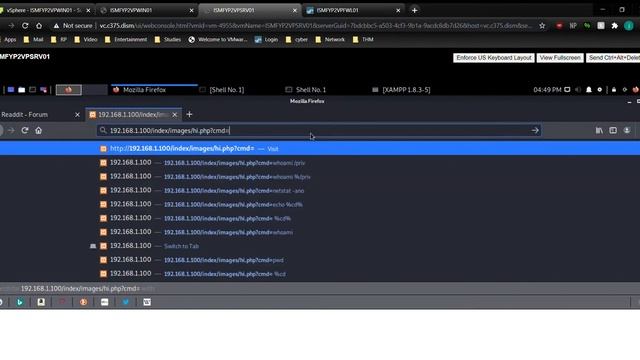This screenshot has width=640, height=360.
Task: Click Wikipedia search engine icon in one-off row
Action: click(x=147, y=302)
